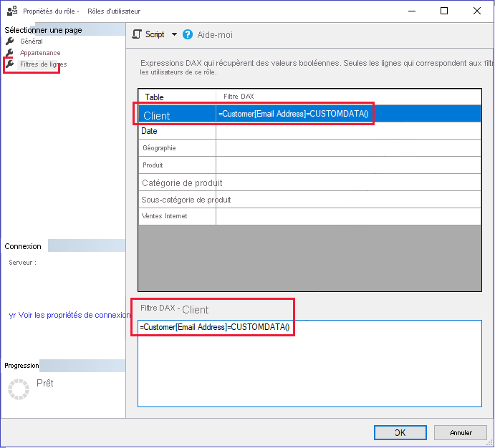The width and height of the screenshot is (495, 448).
Task: Click the wrench icon beside Appartenance
Action: click(x=10, y=53)
